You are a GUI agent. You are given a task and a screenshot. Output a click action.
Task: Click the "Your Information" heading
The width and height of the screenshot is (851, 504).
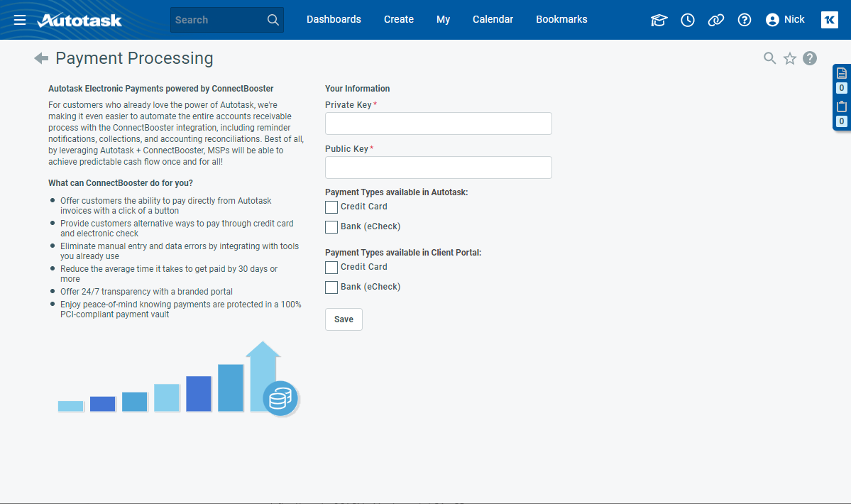click(x=357, y=89)
